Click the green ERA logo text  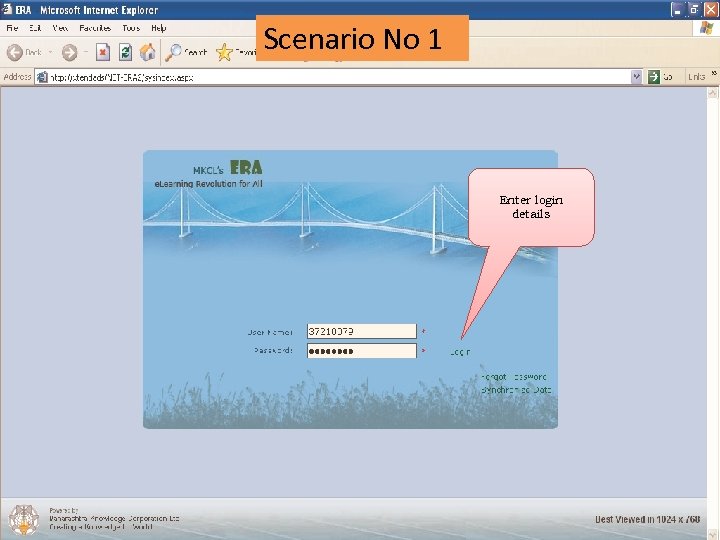tap(246, 167)
